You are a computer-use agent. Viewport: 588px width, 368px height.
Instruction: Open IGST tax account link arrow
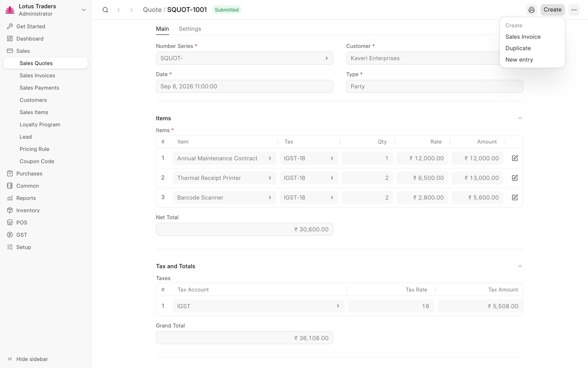pos(338,306)
